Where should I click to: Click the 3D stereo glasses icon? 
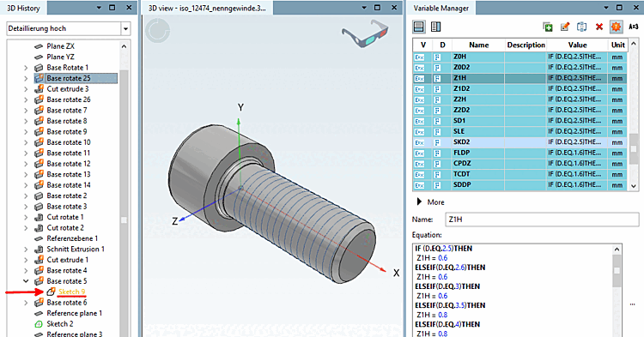[365, 33]
